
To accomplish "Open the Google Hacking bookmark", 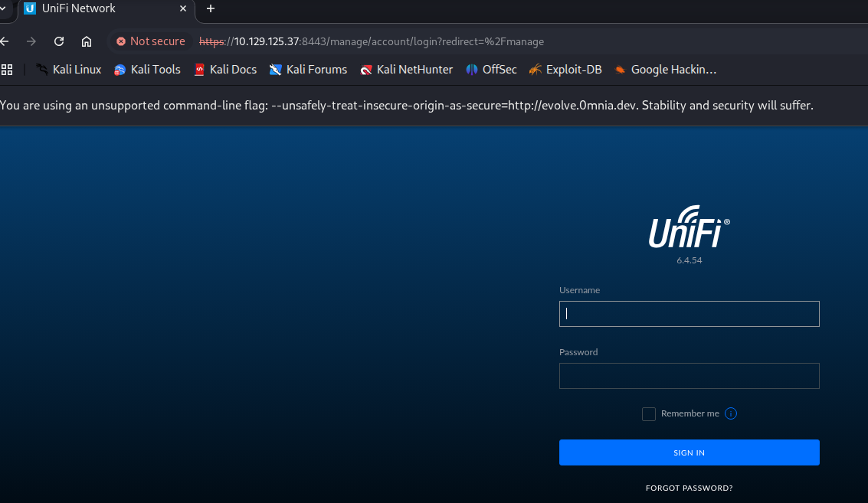I will [x=666, y=70].
